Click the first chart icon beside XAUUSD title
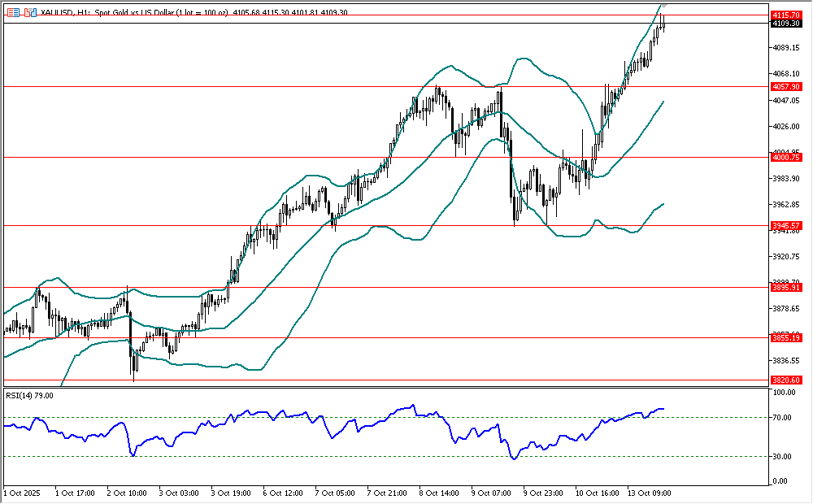Image resolution: width=813 pixels, height=504 pixels. (13, 13)
